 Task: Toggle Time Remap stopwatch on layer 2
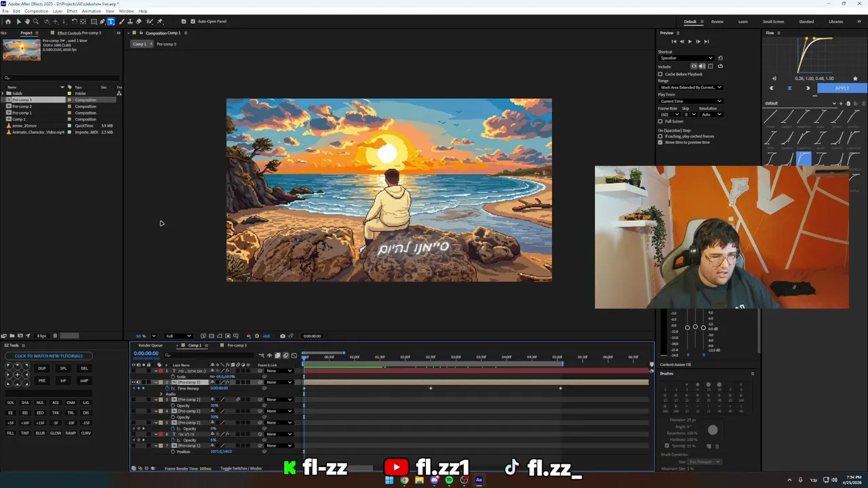click(167, 388)
